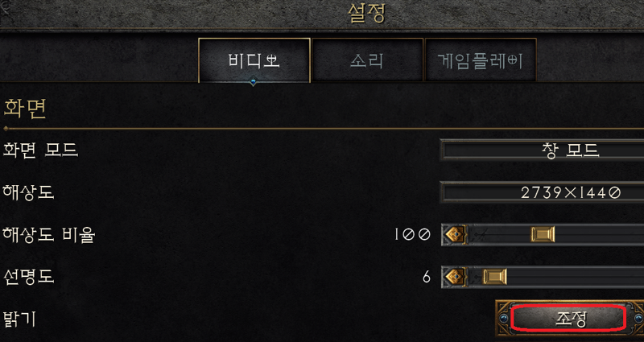Switch to the 소리 tab
Screen dimensions: 644x342
(x=367, y=60)
